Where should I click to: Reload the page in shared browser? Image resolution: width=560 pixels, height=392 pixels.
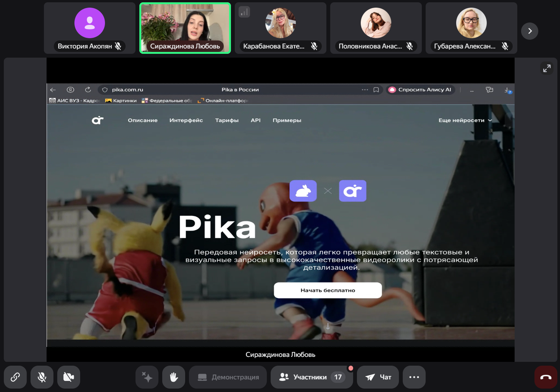click(x=88, y=90)
